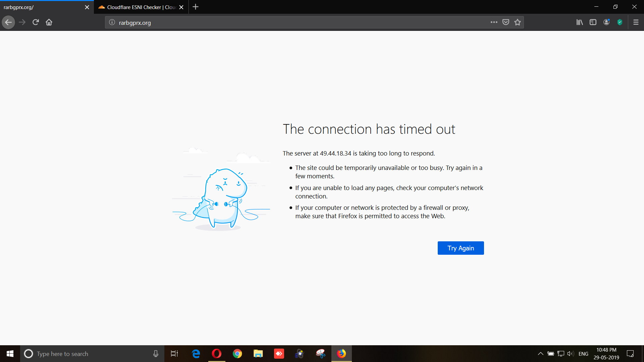Click the Firefox back arrow button

tap(8, 22)
